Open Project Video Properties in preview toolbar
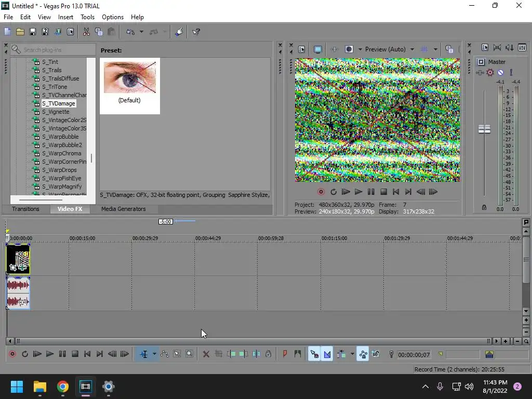532x399 pixels. coord(302,49)
